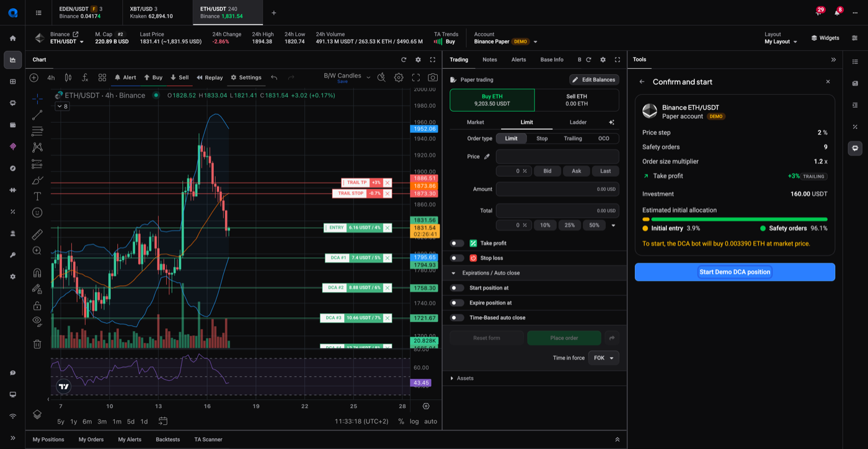Click the Replay button in chart toolbar
868x449 pixels.
(210, 78)
